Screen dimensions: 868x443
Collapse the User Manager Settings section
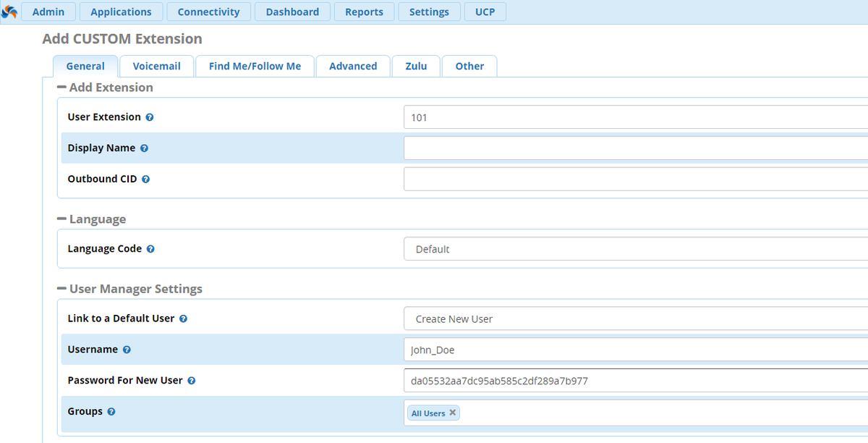61,289
